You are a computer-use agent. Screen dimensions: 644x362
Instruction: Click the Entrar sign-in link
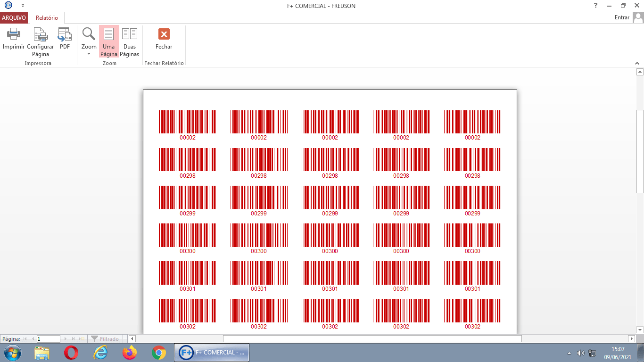[x=622, y=17]
